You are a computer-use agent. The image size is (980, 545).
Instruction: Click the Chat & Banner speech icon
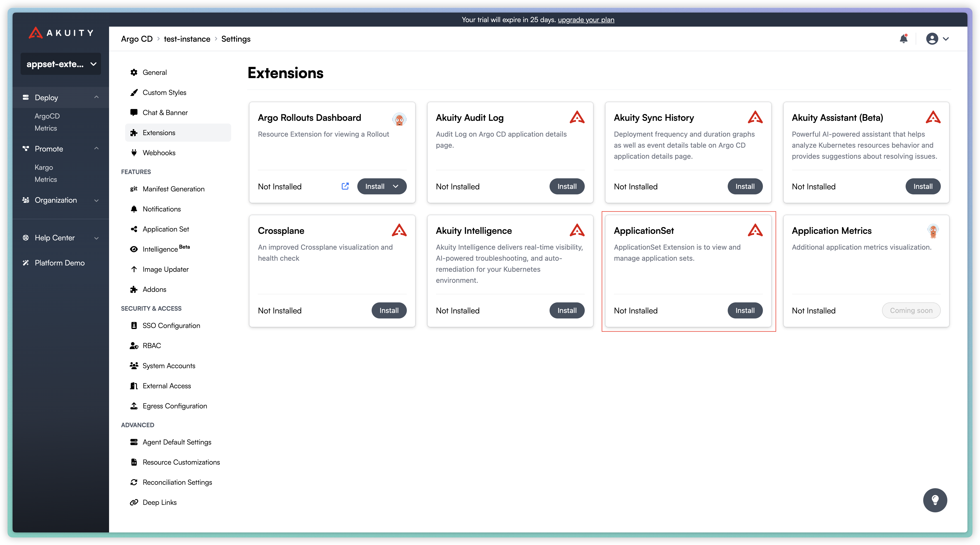click(134, 113)
